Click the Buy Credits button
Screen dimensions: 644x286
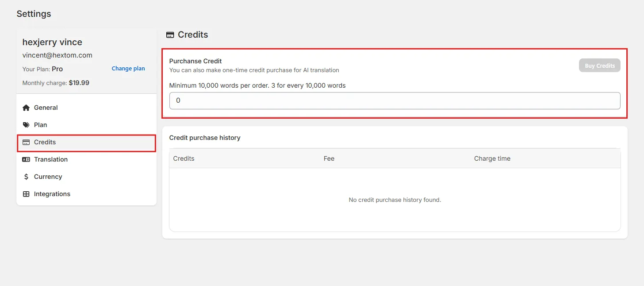coord(600,66)
